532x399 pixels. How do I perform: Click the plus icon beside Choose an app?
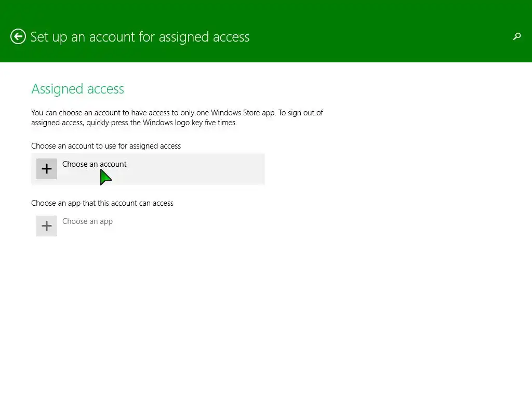pyautogui.click(x=47, y=226)
